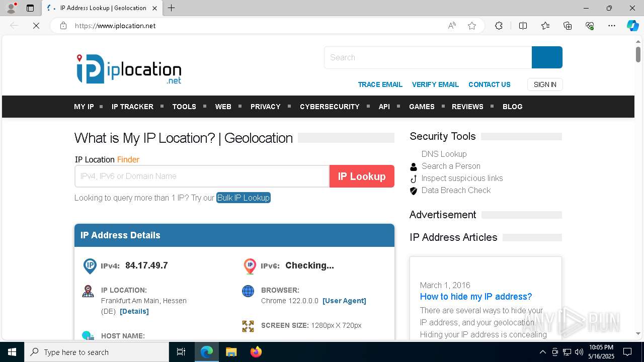Viewport: 644px width, 362px height.
Task: Stop the page loading in the browser
Action: 36,26
